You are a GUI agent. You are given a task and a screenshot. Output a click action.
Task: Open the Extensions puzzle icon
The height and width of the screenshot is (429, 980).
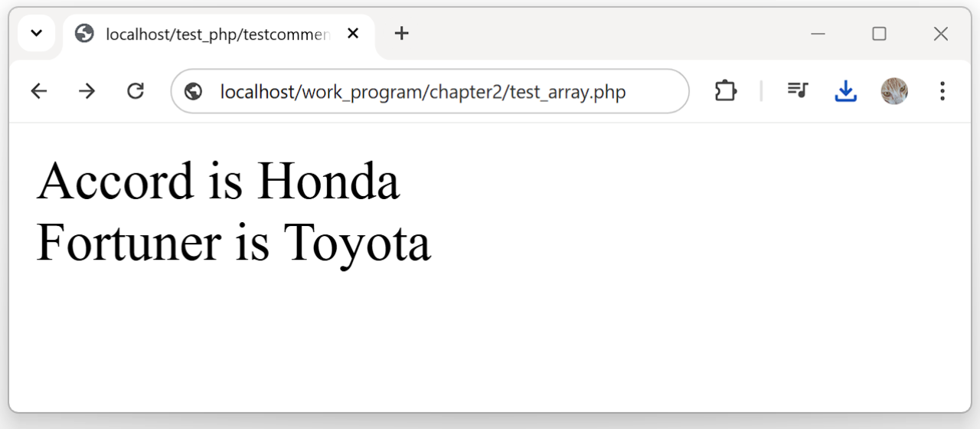[725, 91]
